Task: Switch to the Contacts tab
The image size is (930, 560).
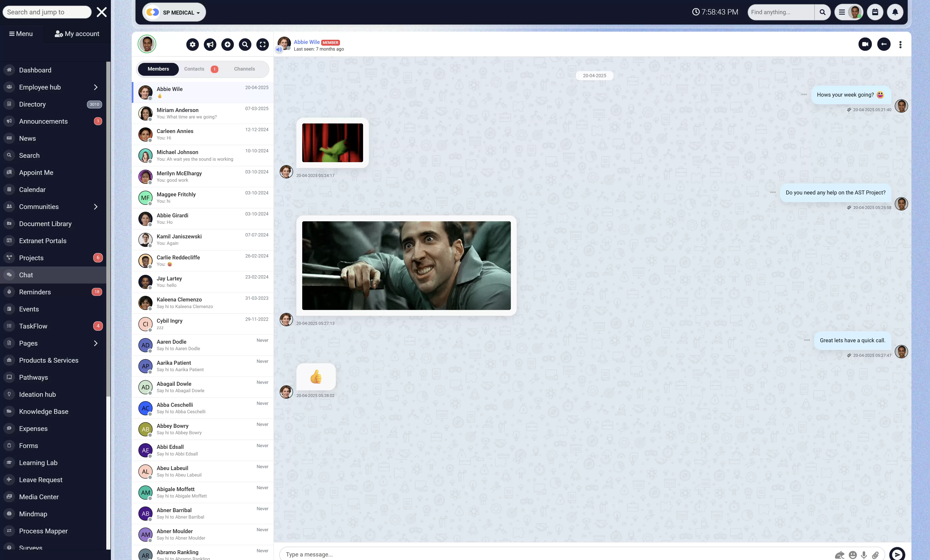Action: point(194,69)
